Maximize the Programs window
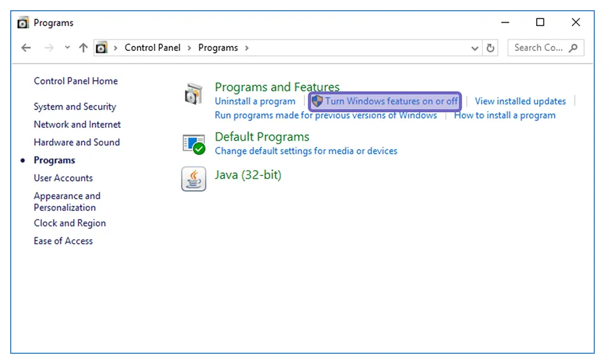 point(540,22)
